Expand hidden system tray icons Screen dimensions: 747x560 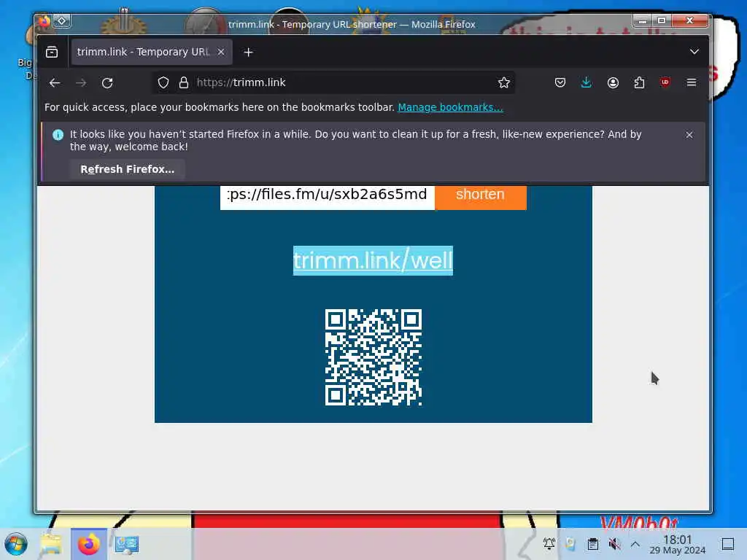(x=635, y=544)
